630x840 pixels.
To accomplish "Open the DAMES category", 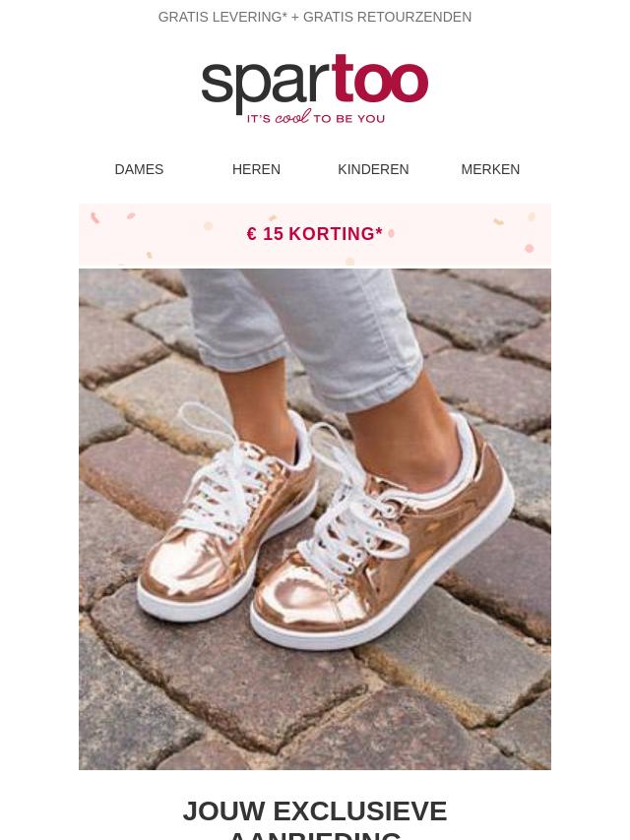I will [x=139, y=169].
